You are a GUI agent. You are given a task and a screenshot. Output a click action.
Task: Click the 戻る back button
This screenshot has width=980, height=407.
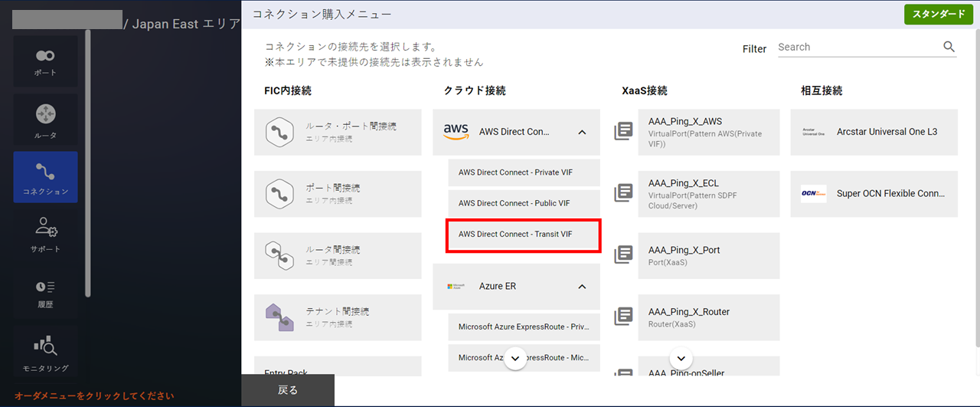coord(288,390)
